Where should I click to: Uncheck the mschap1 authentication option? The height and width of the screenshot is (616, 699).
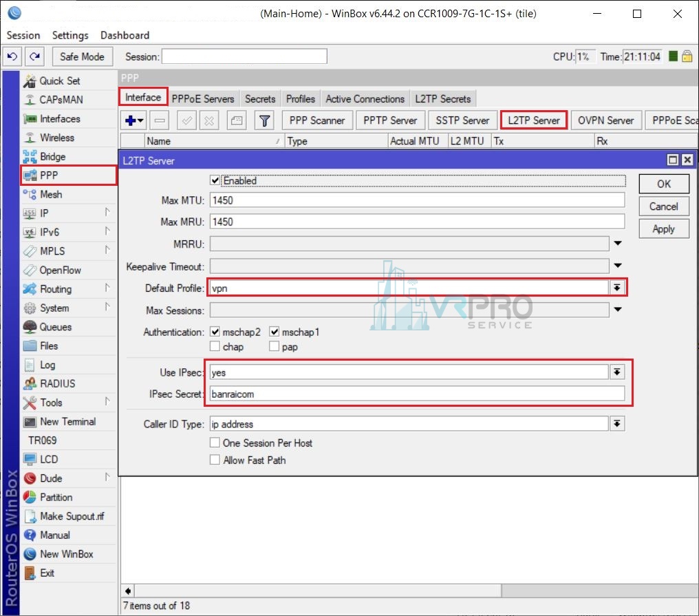click(274, 332)
